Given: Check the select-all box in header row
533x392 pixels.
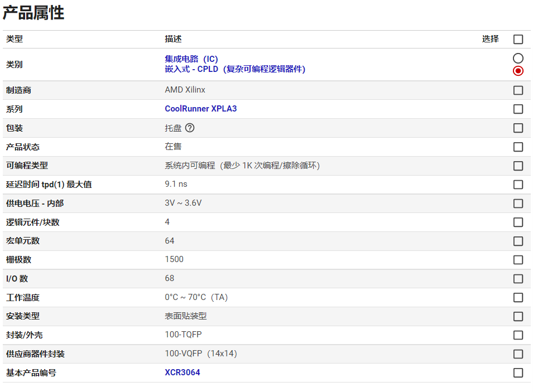Looking at the screenshot, I should click(518, 39).
